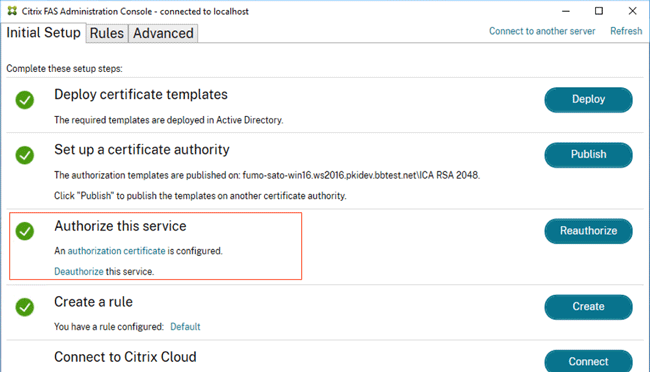Image resolution: width=650 pixels, height=372 pixels.
Task: Minimize the FAS Administration Console window
Action: click(x=566, y=11)
